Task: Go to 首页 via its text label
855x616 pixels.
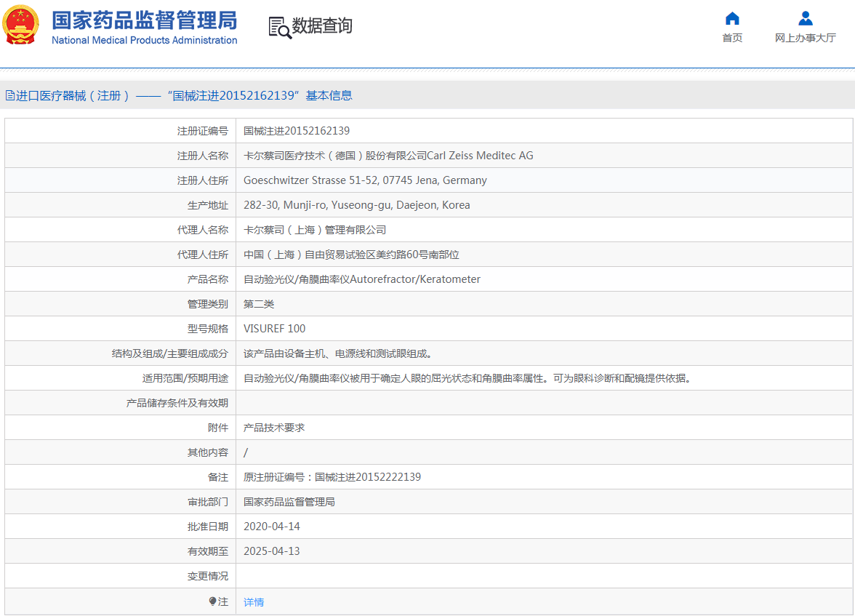Action: click(732, 38)
